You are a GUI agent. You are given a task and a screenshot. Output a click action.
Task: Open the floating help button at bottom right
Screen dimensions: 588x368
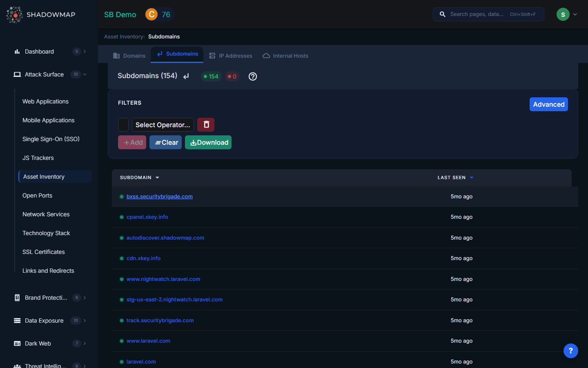pos(570,351)
